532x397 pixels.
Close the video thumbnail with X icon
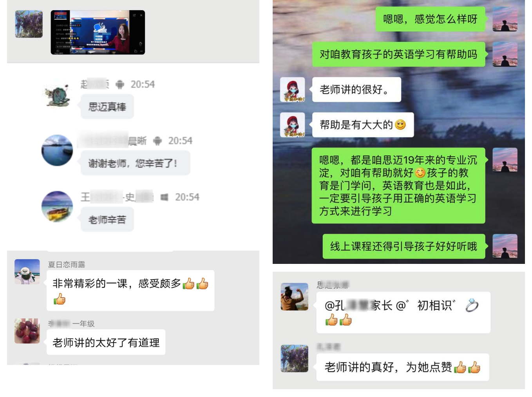(141, 15)
